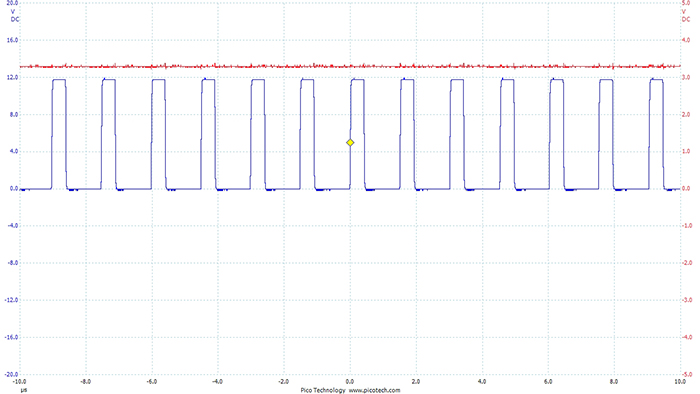
Task: Click the time axis "-8.0" label
Action: pyautogui.click(x=86, y=382)
